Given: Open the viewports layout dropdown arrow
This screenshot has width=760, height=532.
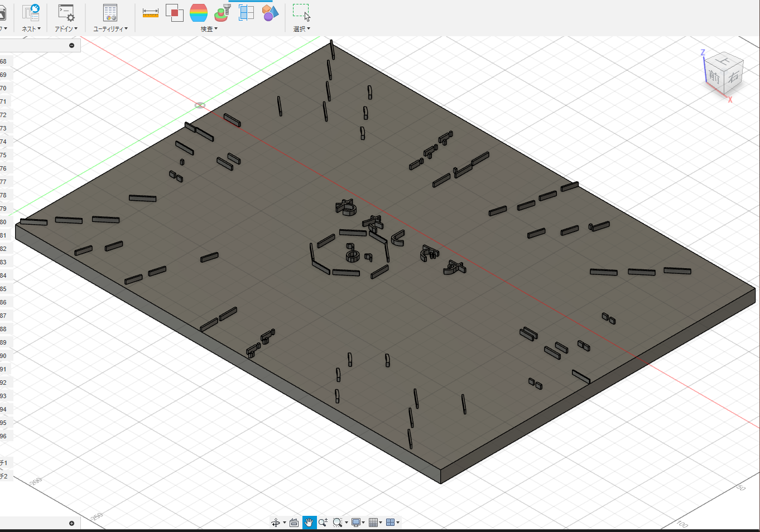Looking at the screenshot, I should (397, 523).
